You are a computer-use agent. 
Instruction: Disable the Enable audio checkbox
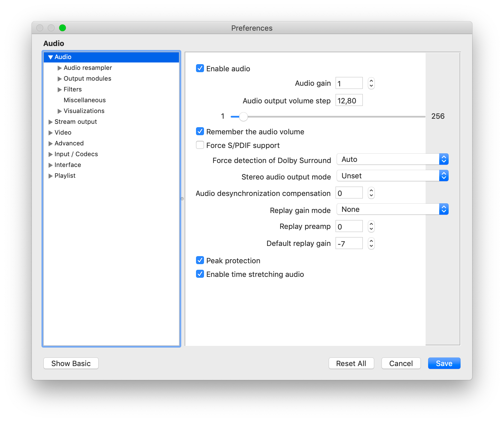pos(200,68)
